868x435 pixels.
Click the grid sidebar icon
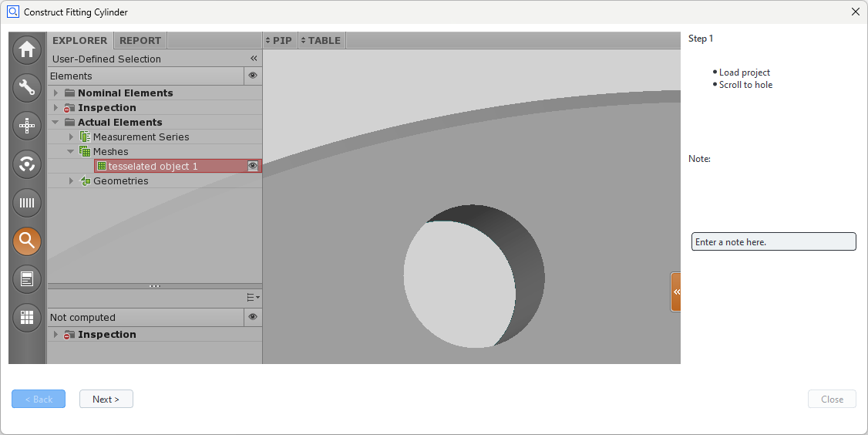pos(27,317)
